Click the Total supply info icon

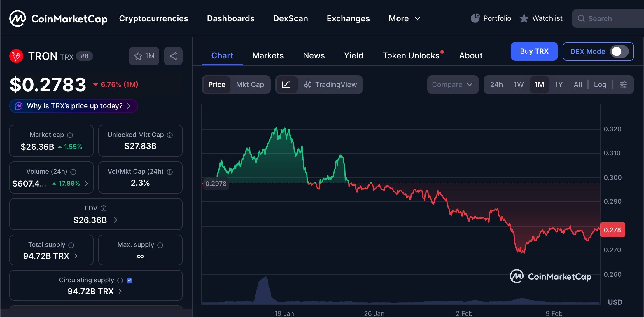(71, 245)
